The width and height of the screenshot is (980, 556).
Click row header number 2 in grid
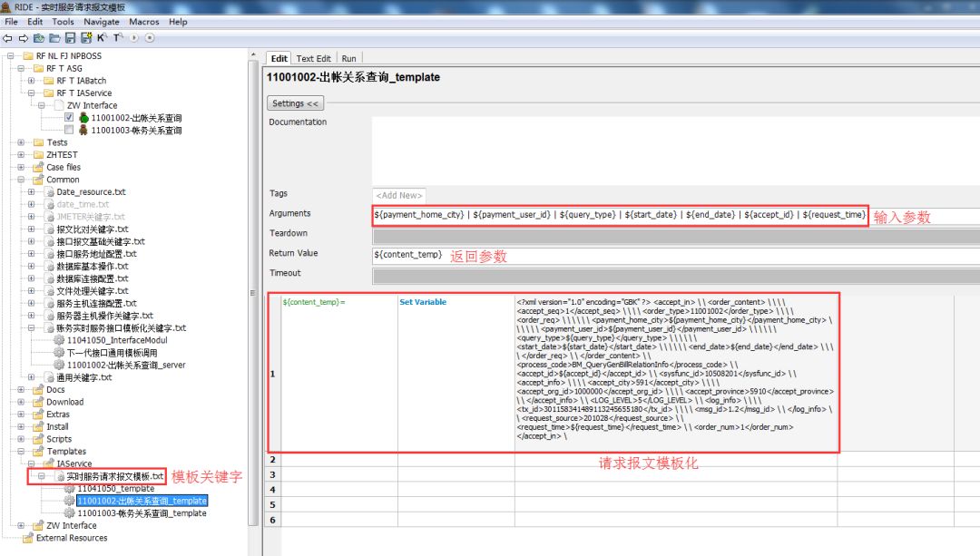coord(272,459)
